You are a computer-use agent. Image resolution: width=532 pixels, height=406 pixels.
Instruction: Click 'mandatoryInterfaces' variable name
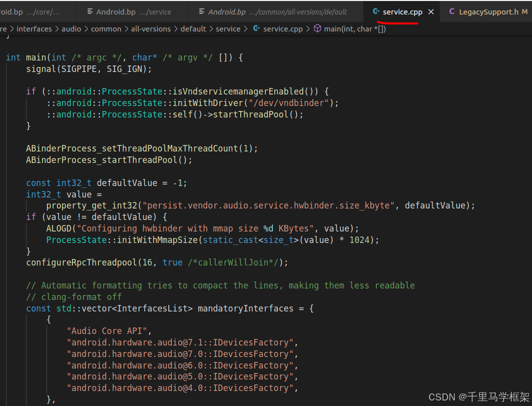246,308
